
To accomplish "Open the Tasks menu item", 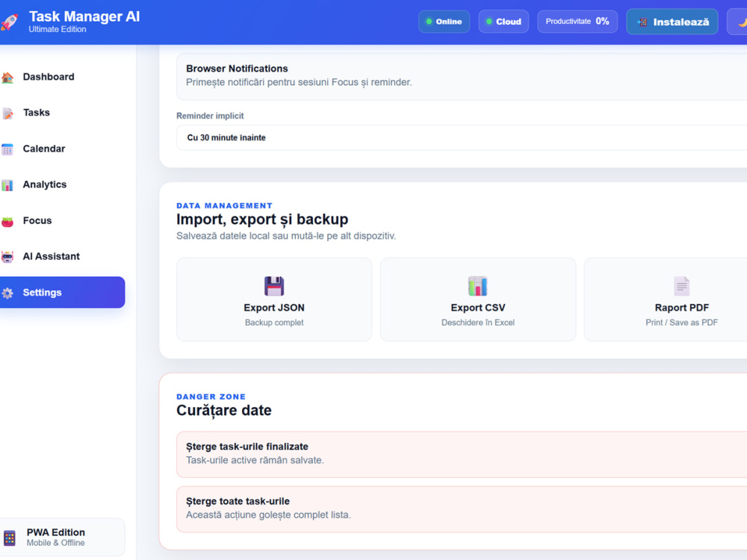I will tap(63, 113).
